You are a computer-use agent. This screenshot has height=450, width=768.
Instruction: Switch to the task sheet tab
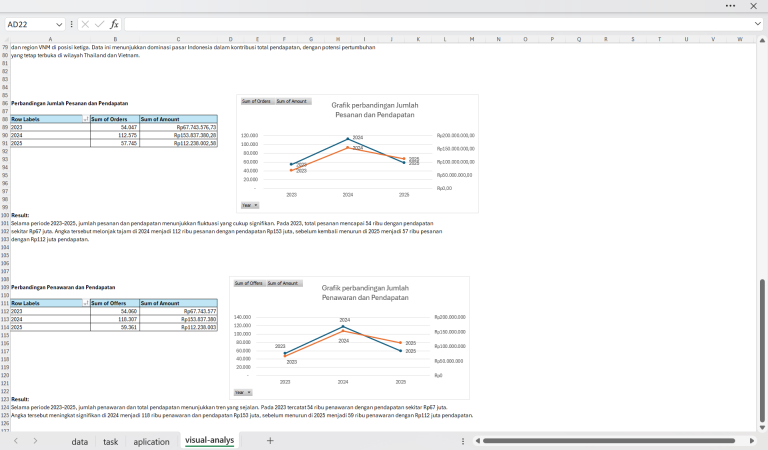[110, 441]
